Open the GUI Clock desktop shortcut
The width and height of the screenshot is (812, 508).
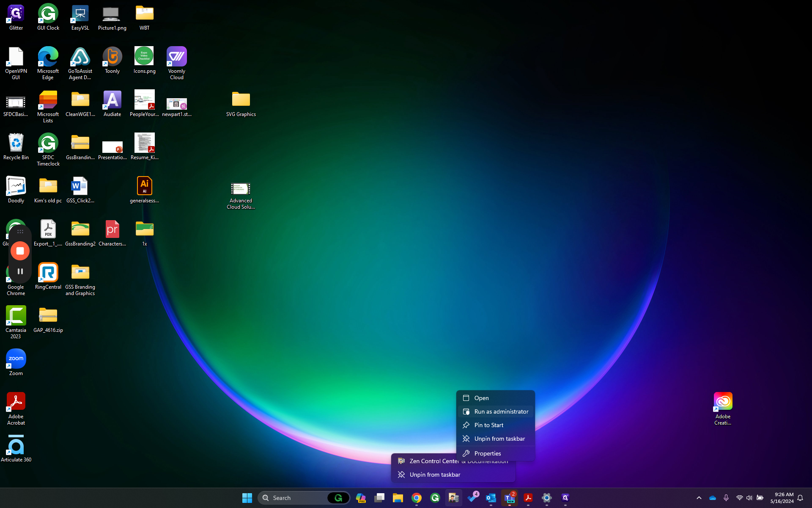[48, 17]
